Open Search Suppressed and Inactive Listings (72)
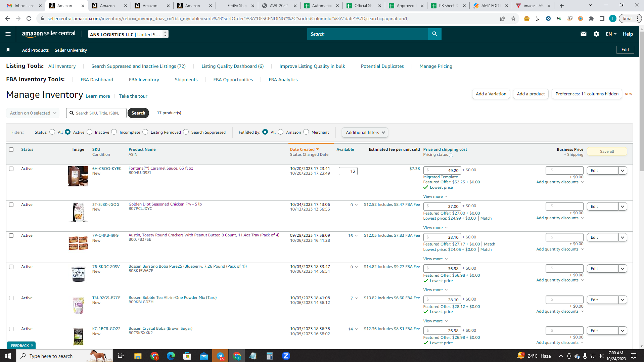The image size is (644, 362). (139, 66)
